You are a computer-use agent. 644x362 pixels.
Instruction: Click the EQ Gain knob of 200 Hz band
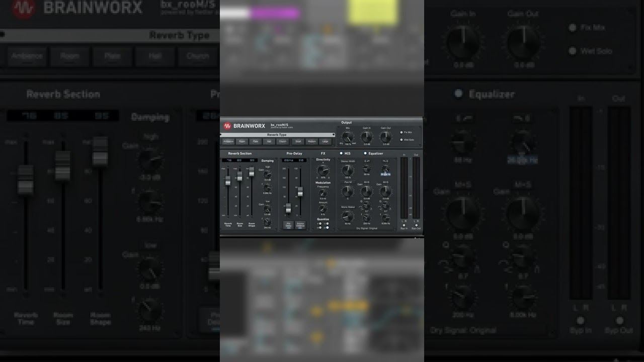[367, 191]
